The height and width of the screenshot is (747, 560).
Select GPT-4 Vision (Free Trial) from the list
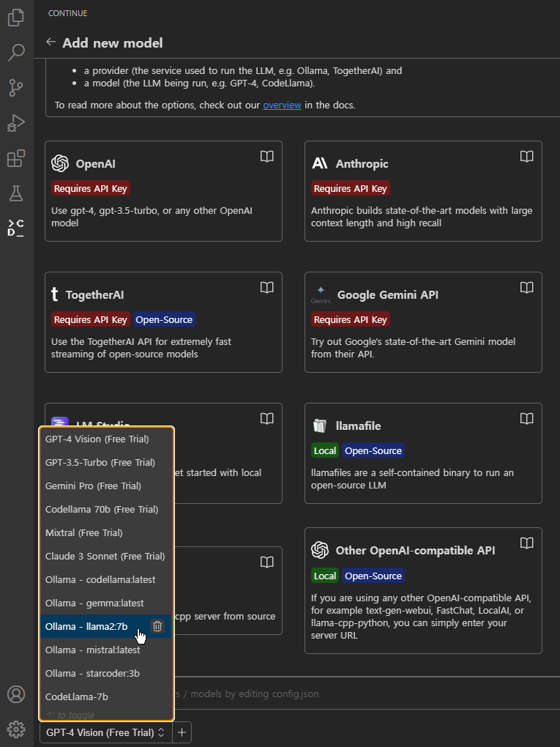click(x=105, y=439)
